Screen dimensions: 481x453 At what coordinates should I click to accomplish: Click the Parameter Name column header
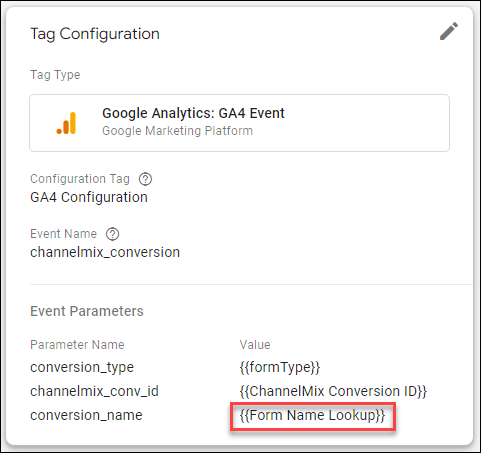(77, 345)
